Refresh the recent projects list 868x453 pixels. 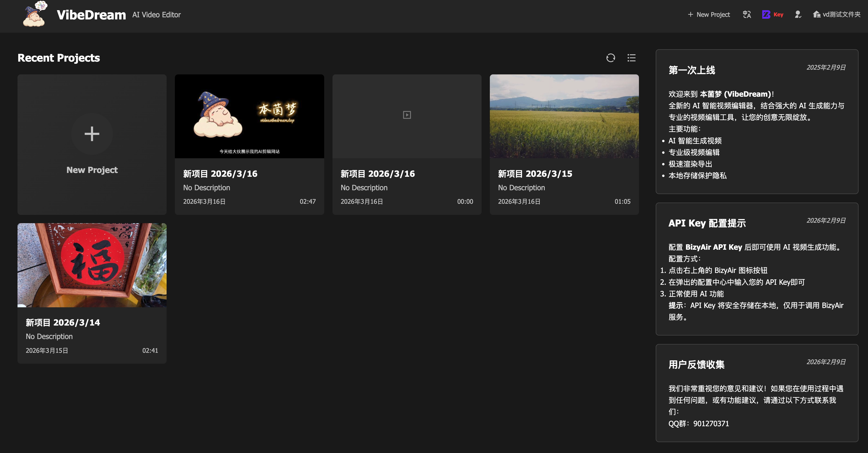coord(610,58)
